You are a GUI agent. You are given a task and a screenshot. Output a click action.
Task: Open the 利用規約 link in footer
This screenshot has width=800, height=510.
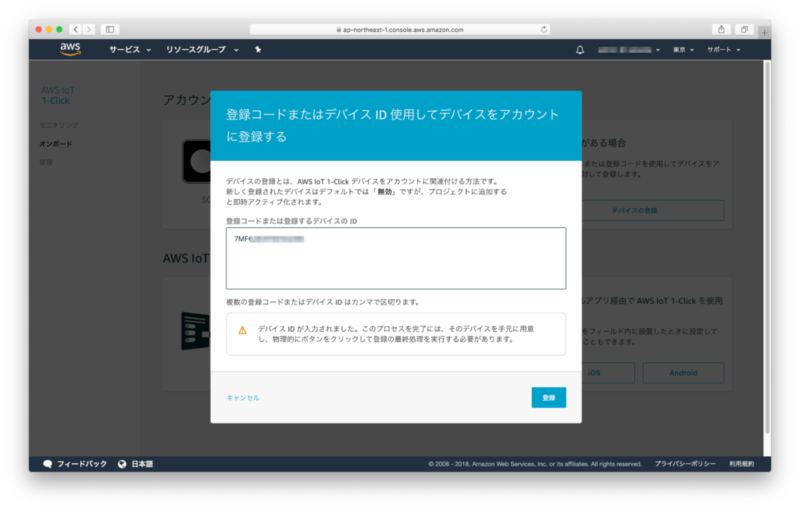(741, 464)
